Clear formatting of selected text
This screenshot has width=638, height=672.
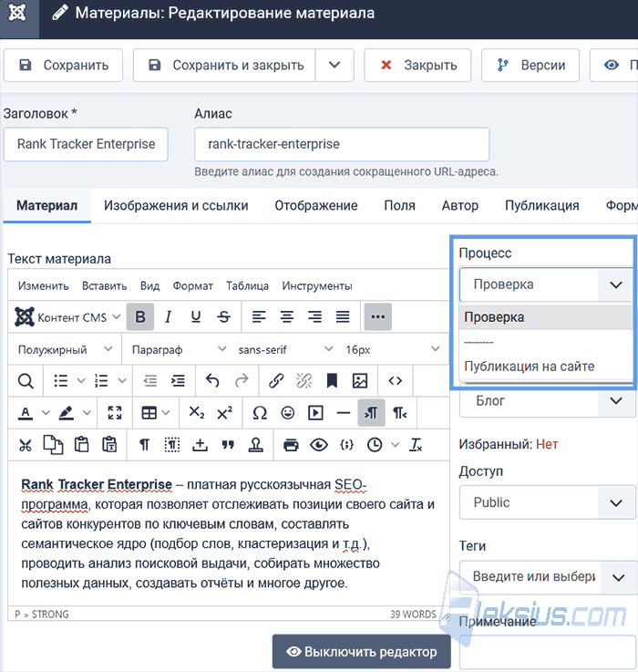pyautogui.click(x=416, y=445)
